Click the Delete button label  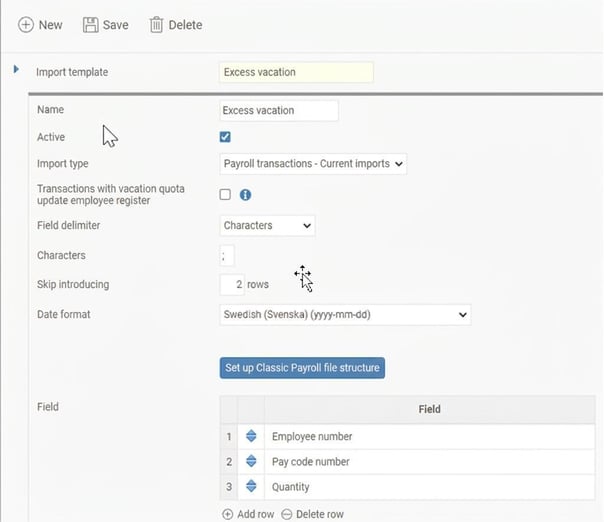coord(185,25)
